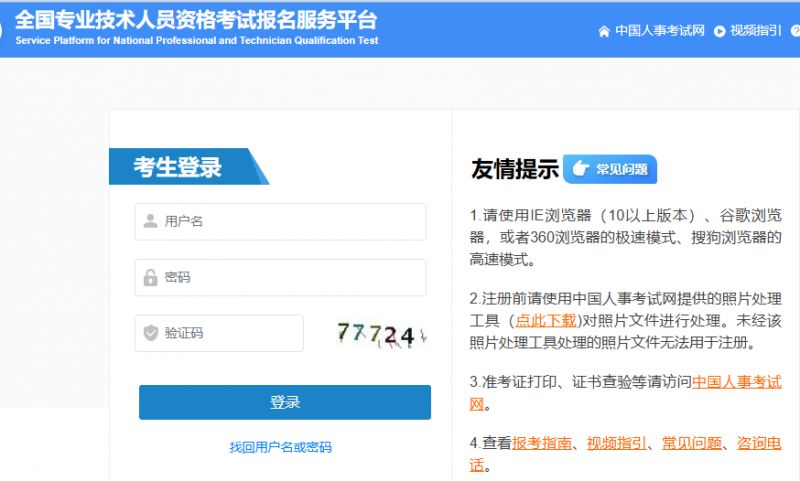
Task: Focus the 验证码 input field
Action: pos(219,333)
